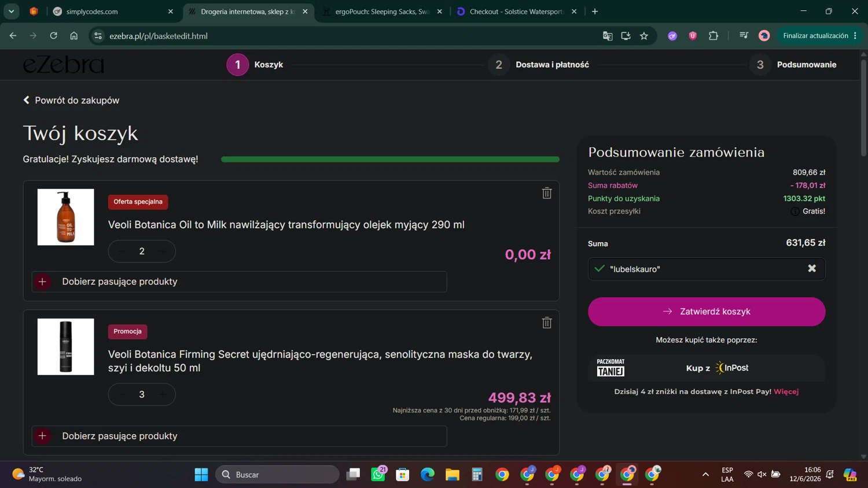This screenshot has height=488, width=868.
Task: Close the ergoPouch tab
Action: coord(440,12)
